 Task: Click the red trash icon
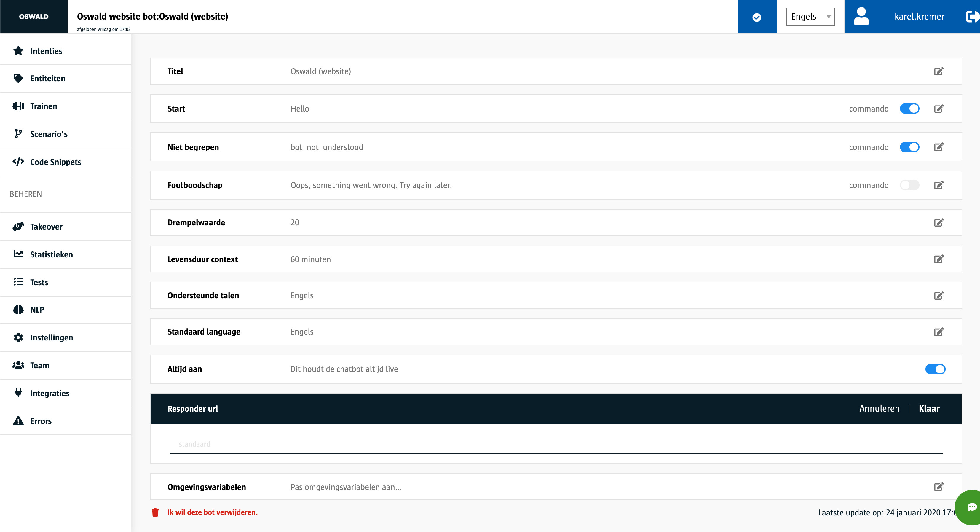click(155, 512)
